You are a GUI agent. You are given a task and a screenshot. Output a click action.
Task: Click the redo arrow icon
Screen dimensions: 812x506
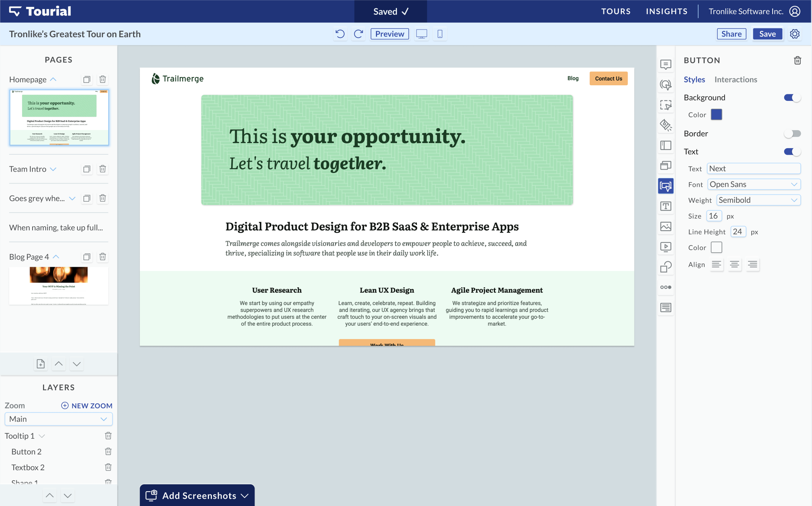(358, 34)
